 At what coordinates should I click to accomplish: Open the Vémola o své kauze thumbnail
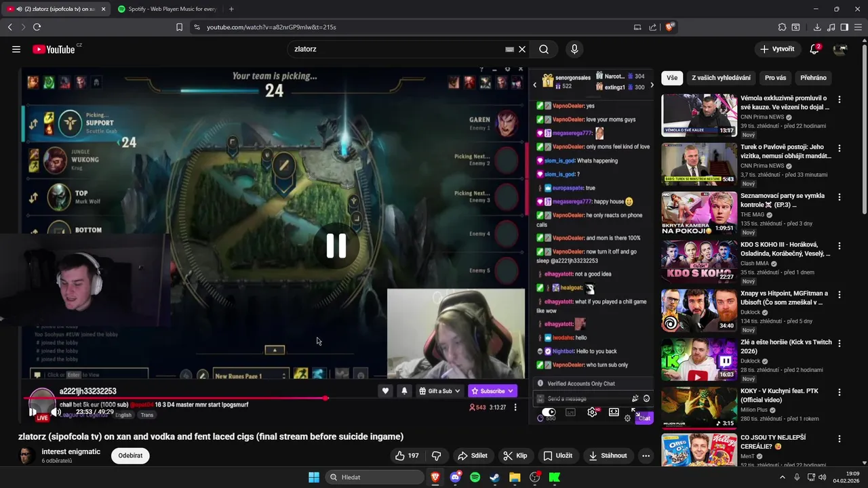tap(699, 115)
